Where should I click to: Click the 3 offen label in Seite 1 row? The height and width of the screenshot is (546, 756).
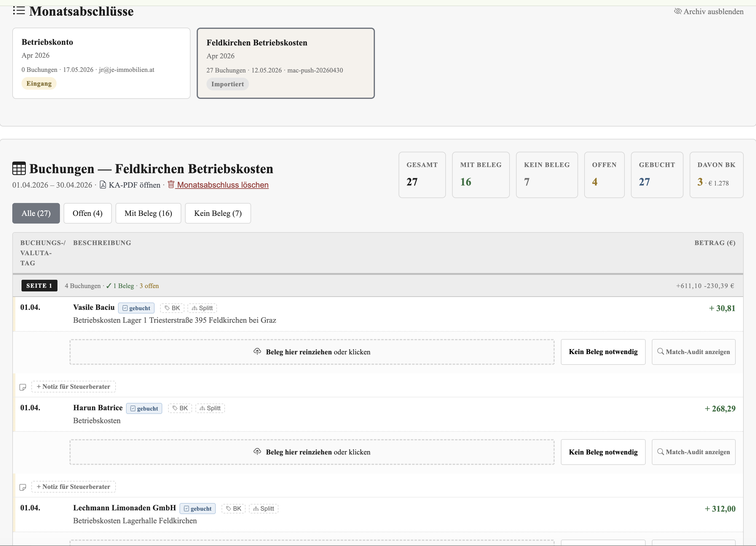[x=149, y=286]
